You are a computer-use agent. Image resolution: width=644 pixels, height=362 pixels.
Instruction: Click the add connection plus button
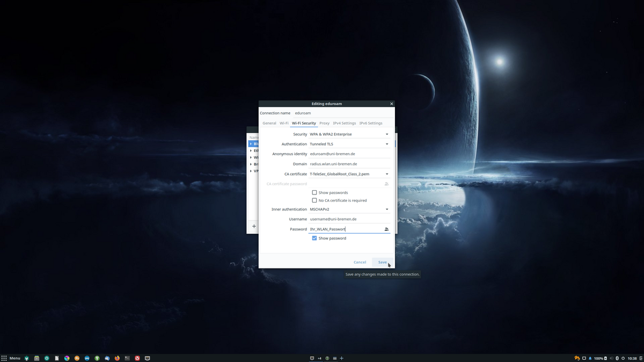pos(254,227)
